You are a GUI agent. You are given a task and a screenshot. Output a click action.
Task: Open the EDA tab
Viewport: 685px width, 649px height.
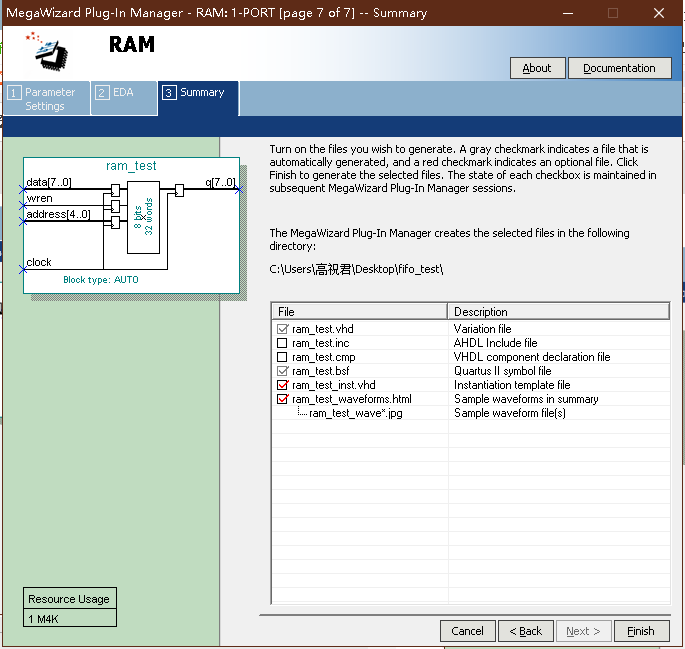[x=124, y=99]
